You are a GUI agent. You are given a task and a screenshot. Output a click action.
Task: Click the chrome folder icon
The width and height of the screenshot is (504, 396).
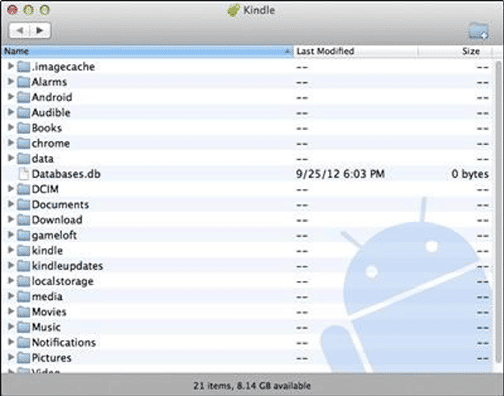24,143
